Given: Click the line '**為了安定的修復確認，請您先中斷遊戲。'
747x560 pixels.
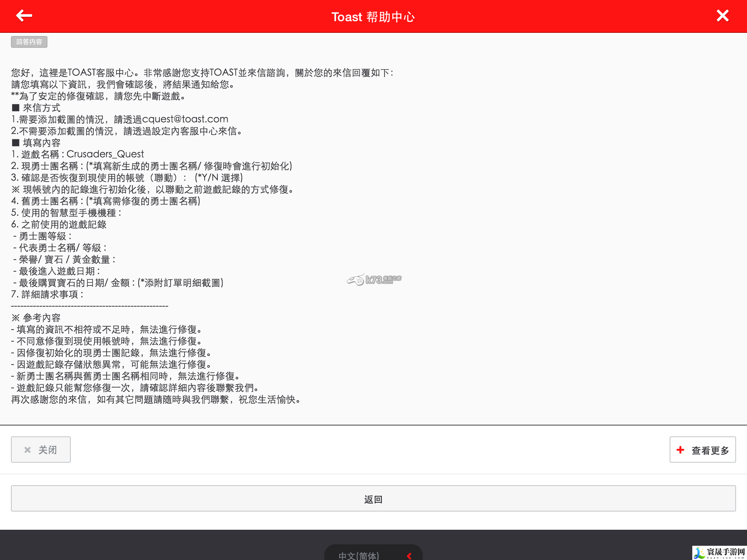Looking at the screenshot, I should coord(99,96).
